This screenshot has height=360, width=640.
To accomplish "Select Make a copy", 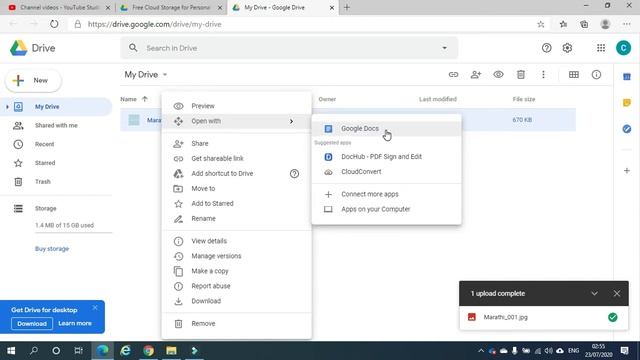I will tap(236, 271).
